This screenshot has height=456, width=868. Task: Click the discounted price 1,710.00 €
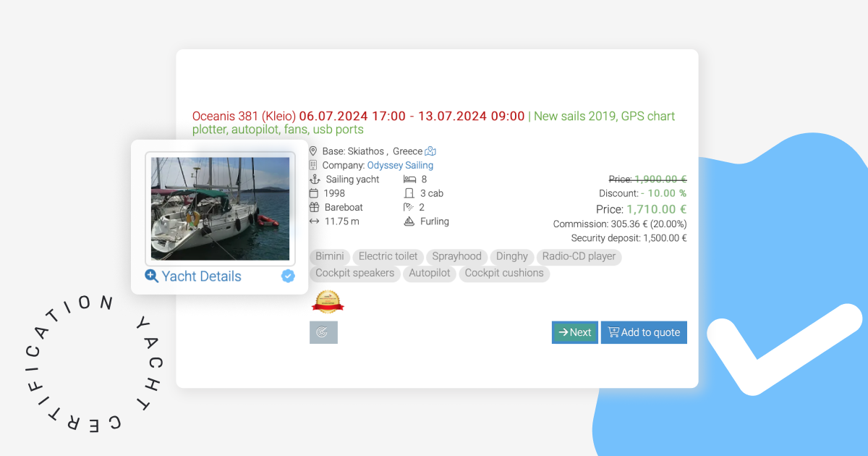pos(657,209)
